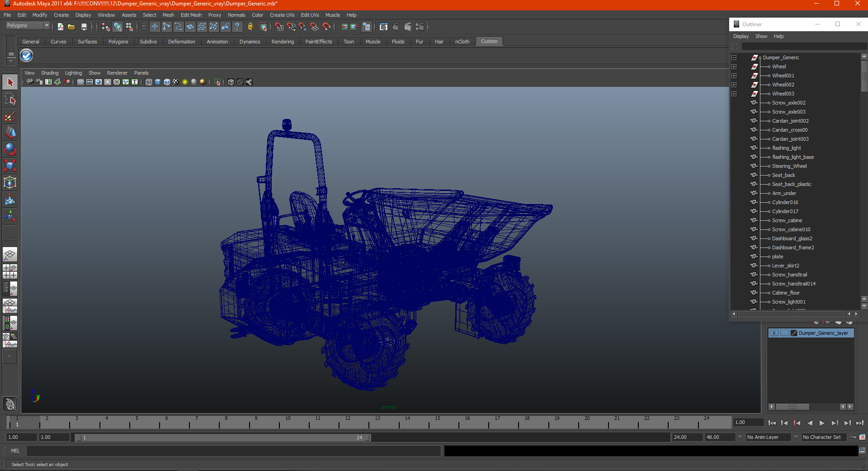868x471 pixels.
Task: Toggle Textured display checker icon
Action: 176,82
